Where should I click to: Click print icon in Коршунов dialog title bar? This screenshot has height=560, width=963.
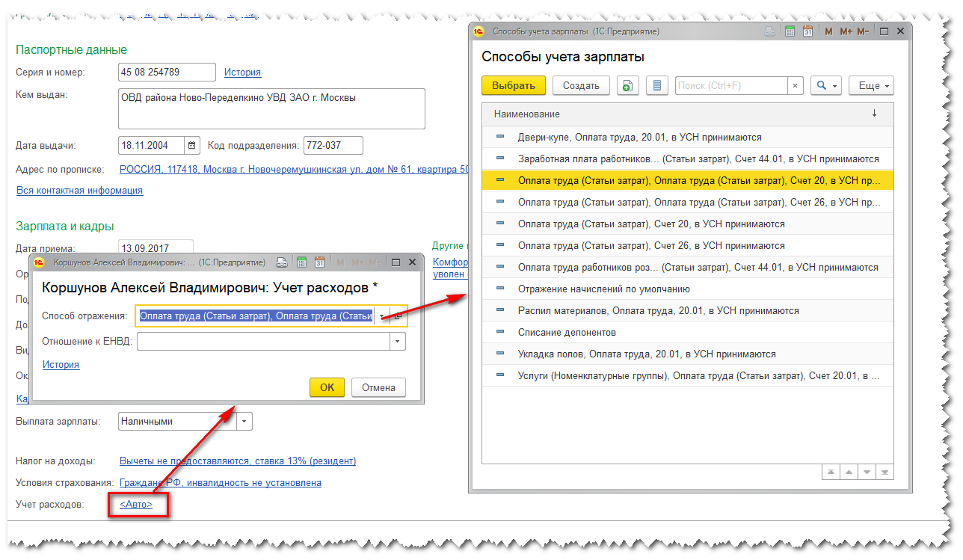coord(283,262)
